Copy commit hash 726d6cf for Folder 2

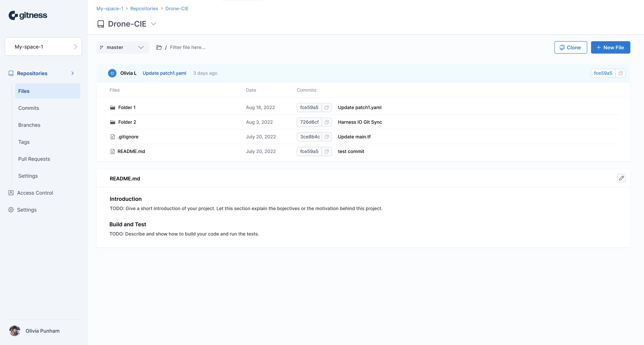point(326,122)
